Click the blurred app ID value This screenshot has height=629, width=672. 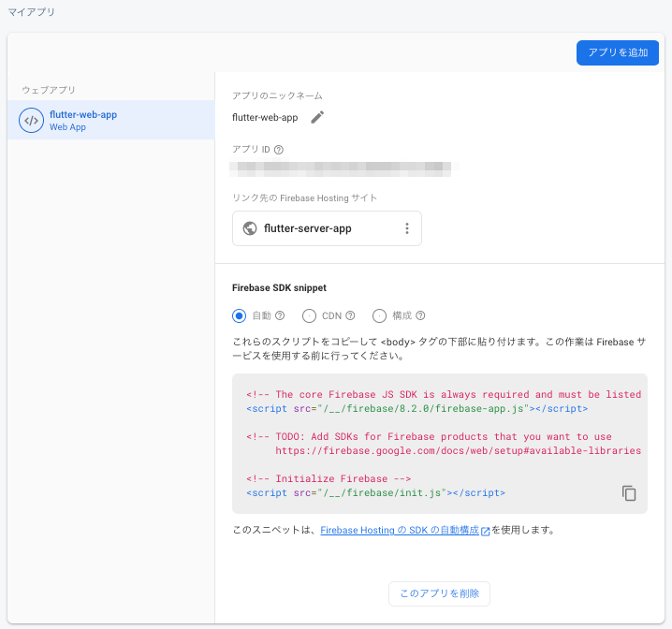pyautogui.click(x=341, y=169)
